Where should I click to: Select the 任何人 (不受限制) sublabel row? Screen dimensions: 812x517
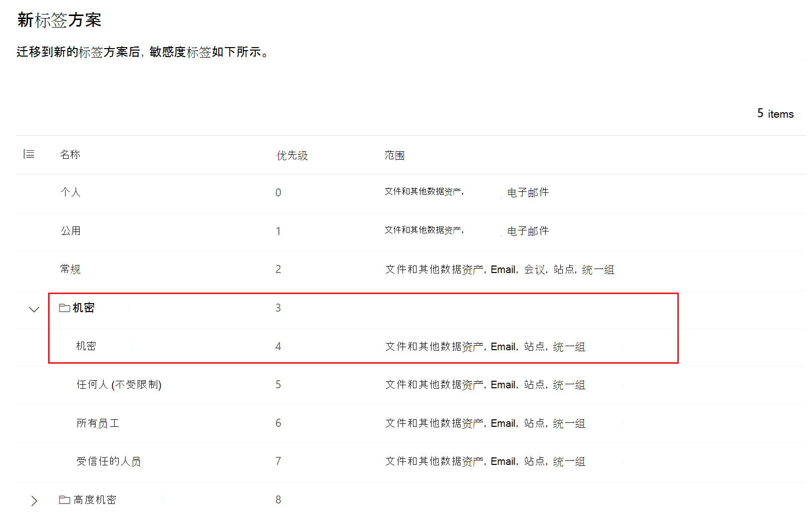(119, 385)
